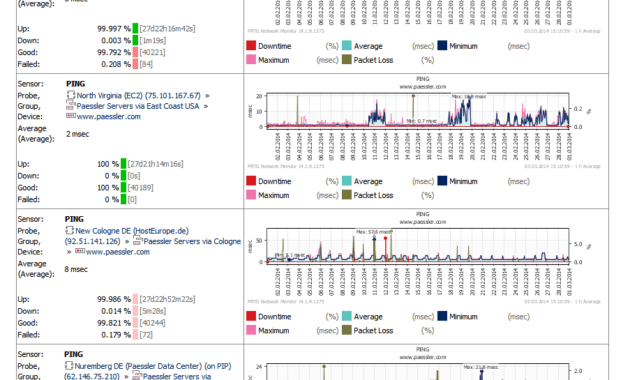
Task: Click the probe icon beside Nuremberg DE
Action: (x=69, y=366)
